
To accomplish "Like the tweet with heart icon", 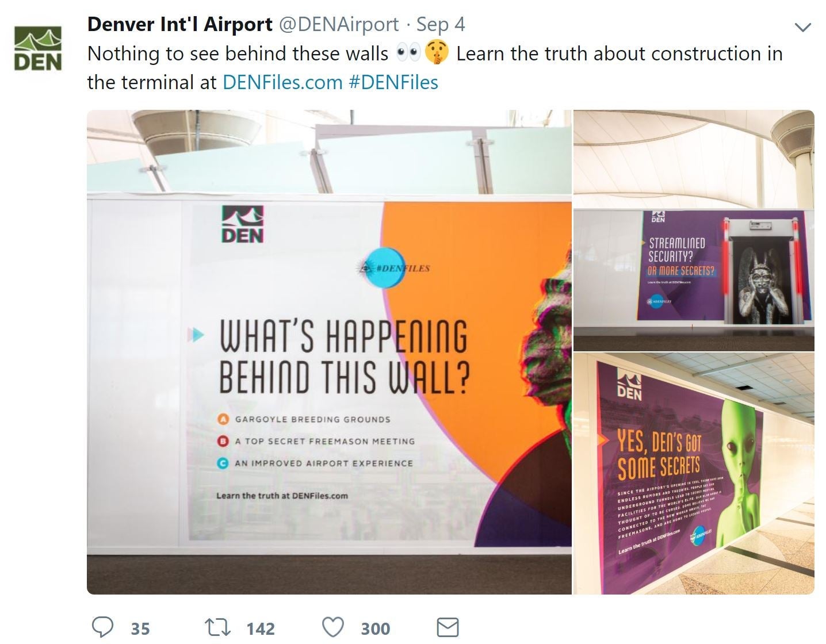I will click(x=332, y=627).
